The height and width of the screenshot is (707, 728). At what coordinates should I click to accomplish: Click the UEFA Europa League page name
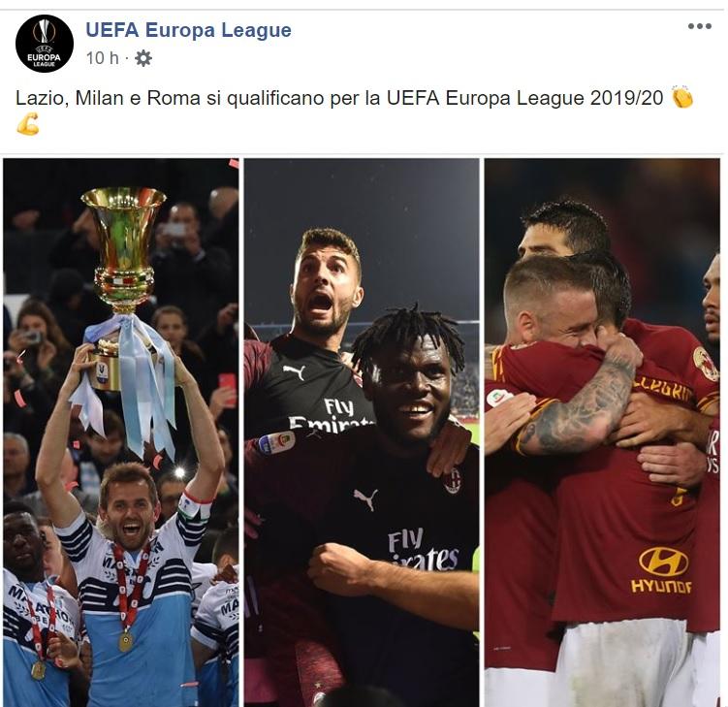click(188, 30)
